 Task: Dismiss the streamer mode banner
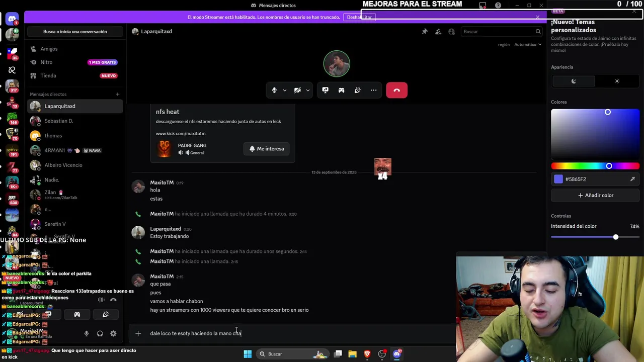point(537,17)
